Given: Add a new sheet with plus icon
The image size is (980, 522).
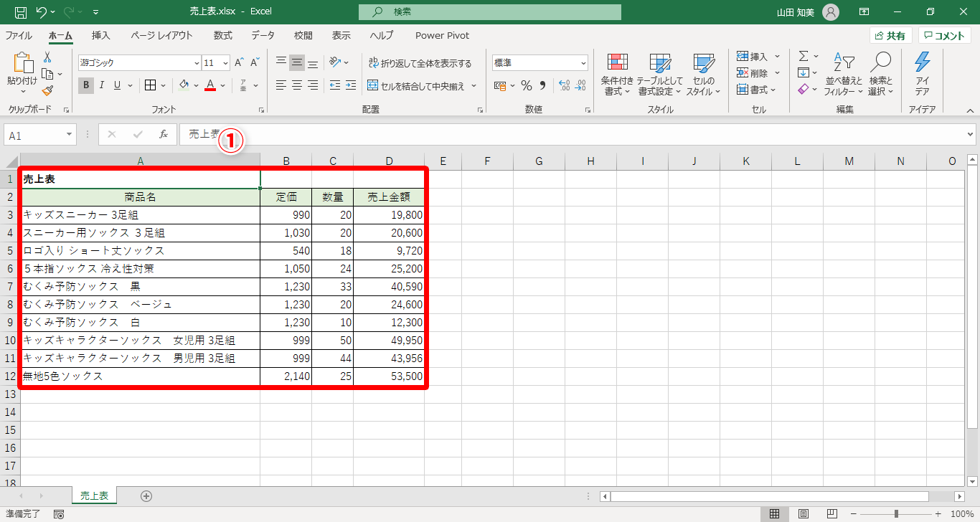Looking at the screenshot, I should pyautogui.click(x=146, y=495).
